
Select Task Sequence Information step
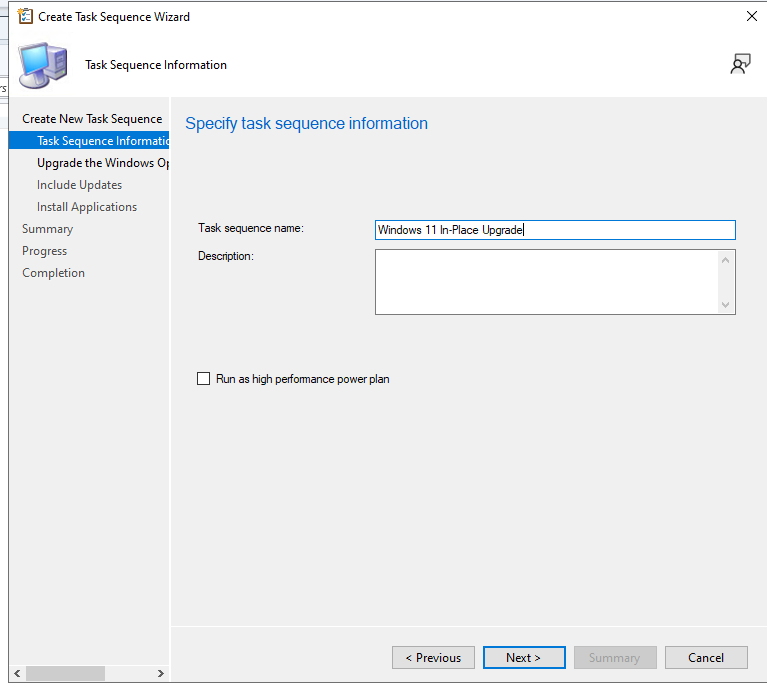[102, 141]
